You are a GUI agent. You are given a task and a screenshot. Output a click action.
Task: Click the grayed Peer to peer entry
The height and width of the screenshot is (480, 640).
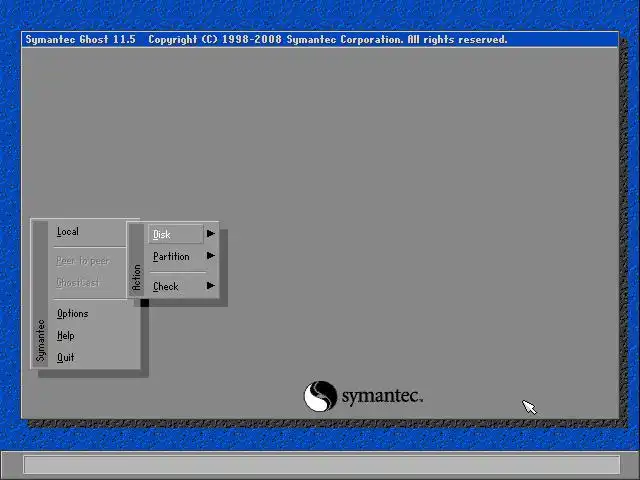tap(83, 261)
